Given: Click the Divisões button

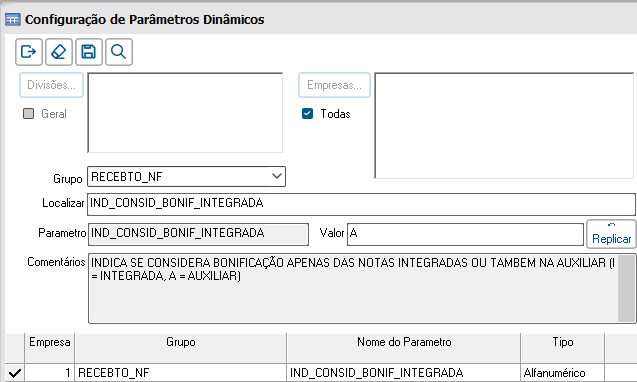Looking at the screenshot, I should coord(52,85).
